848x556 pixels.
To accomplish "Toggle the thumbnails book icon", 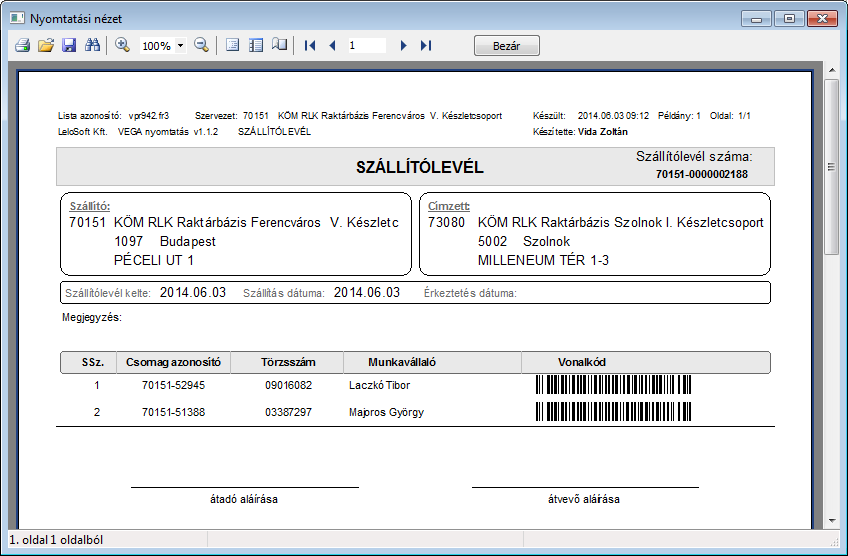I will (280, 45).
